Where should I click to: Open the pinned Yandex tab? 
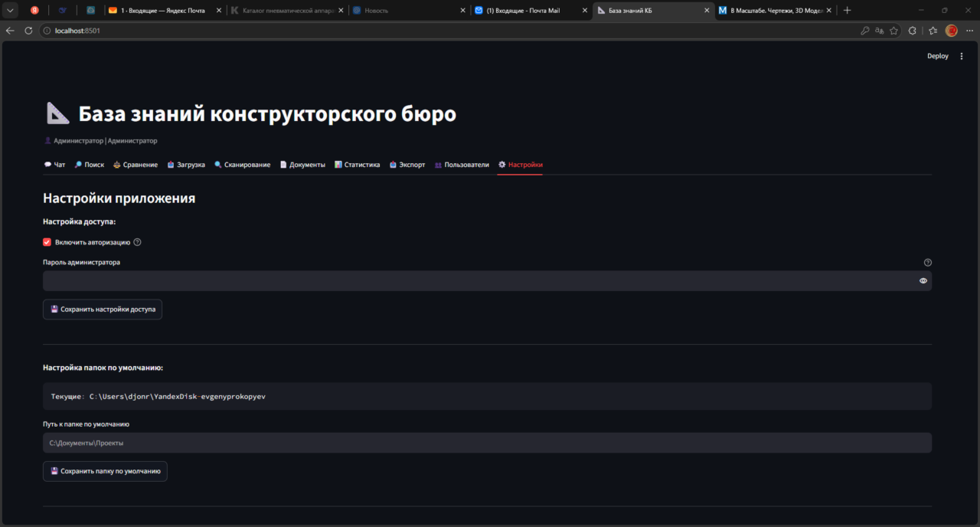click(34, 11)
